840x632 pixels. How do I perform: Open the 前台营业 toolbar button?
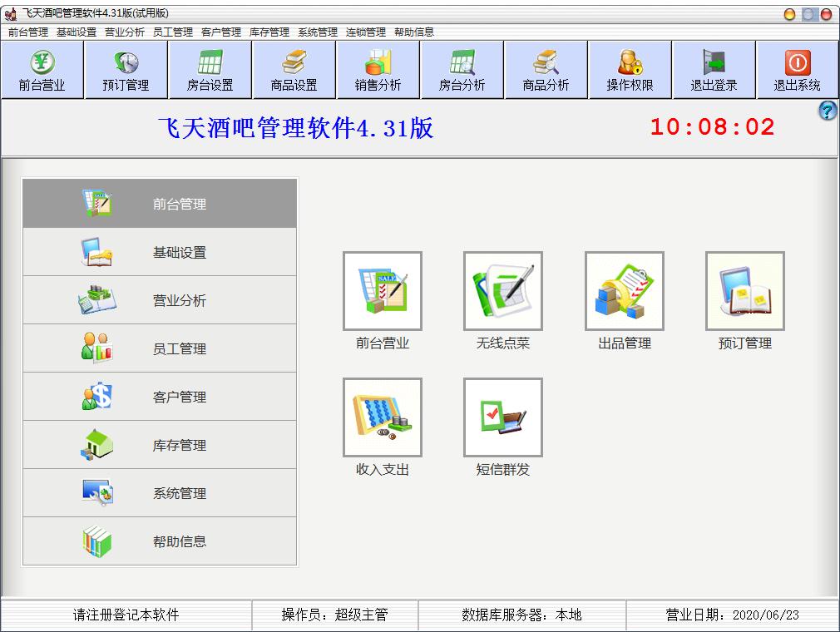(x=42, y=70)
